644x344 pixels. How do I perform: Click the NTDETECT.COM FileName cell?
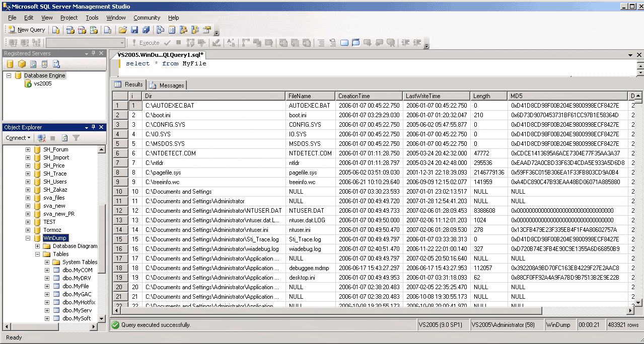tap(311, 153)
